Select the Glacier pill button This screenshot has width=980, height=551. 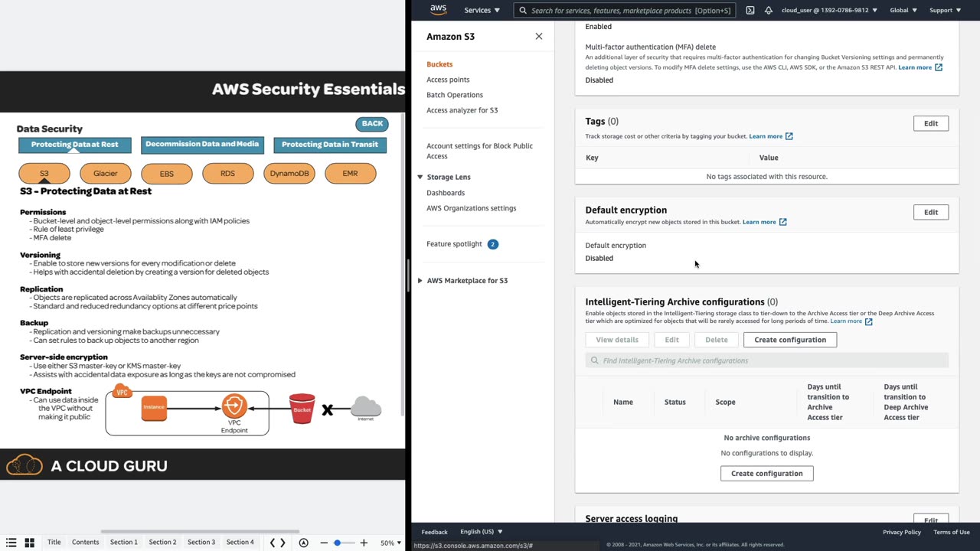point(106,174)
